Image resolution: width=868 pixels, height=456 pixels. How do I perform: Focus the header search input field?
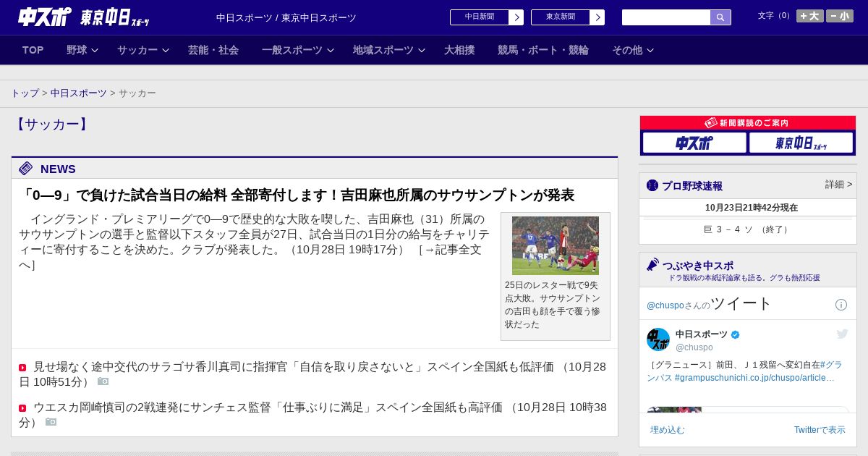point(666,17)
